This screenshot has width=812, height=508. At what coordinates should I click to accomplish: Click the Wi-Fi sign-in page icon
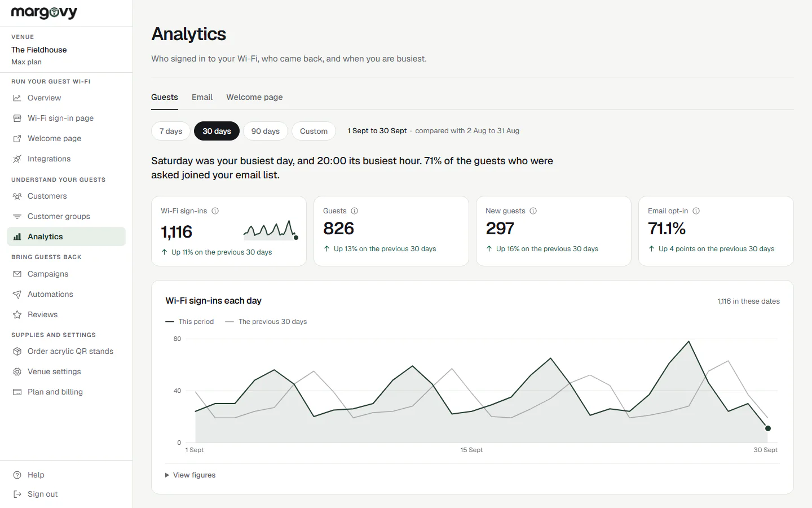17,118
